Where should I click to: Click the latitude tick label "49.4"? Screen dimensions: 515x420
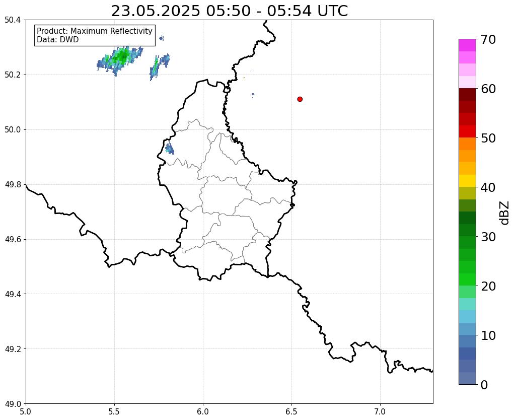click(13, 294)
